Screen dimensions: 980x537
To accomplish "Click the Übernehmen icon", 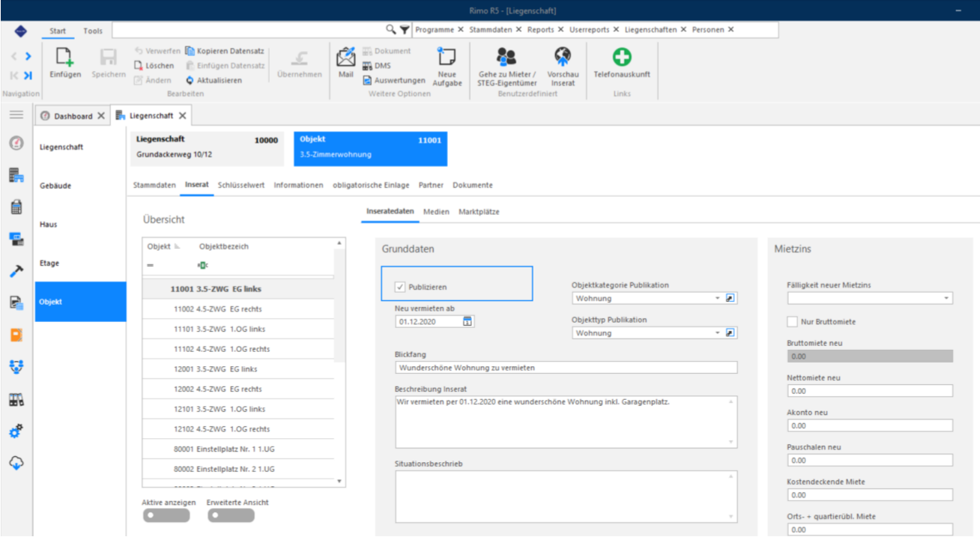I will (x=300, y=57).
